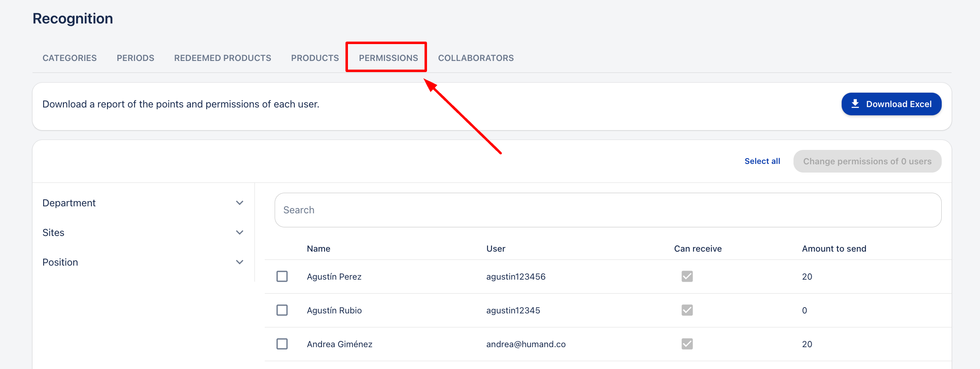980x369 pixels.
Task: Toggle Can receive for Andrea Giménez
Action: coord(687,344)
